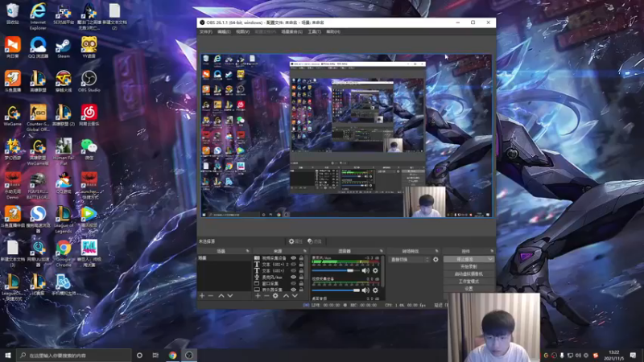Open source properties gear in Sources toolbar
644x362 pixels.
pos(275,295)
